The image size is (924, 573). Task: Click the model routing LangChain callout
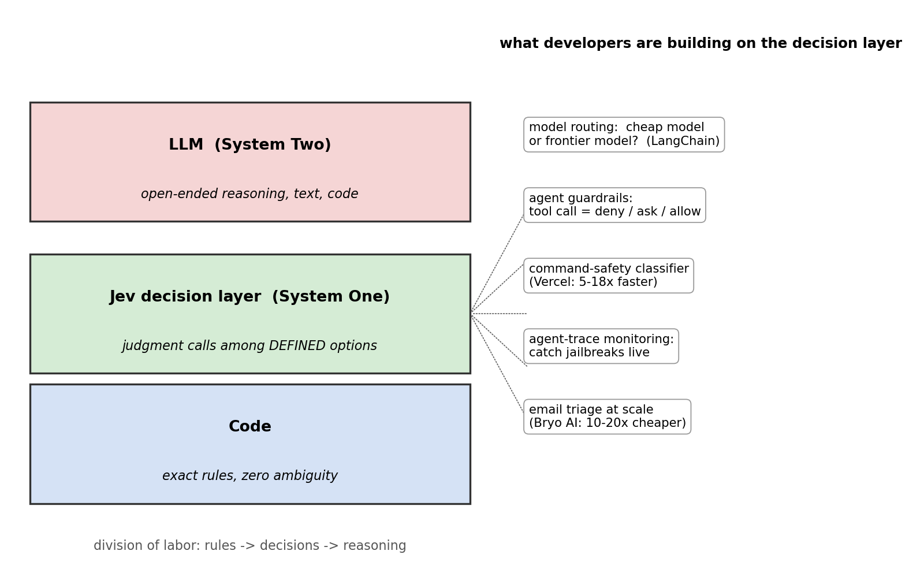click(x=624, y=135)
